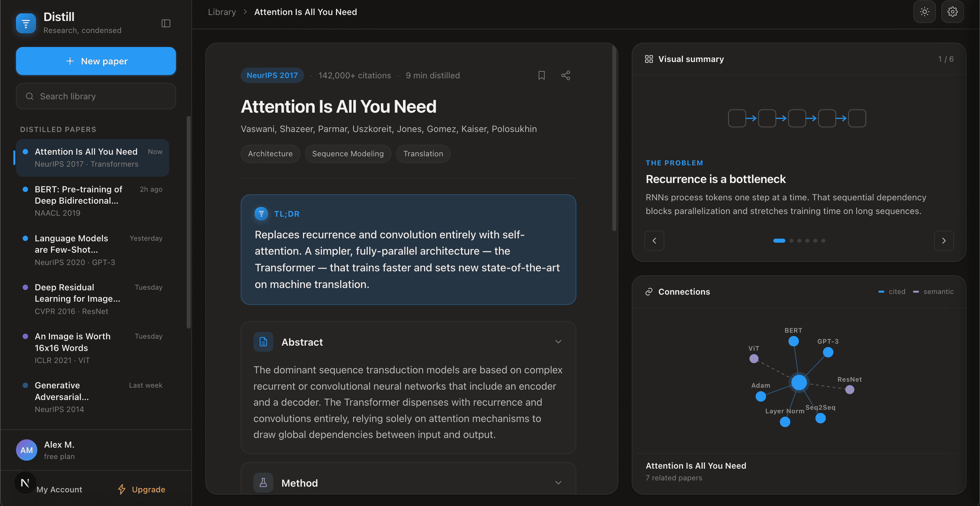Filter by Architecture tag
This screenshot has width=980, height=506.
(270, 154)
